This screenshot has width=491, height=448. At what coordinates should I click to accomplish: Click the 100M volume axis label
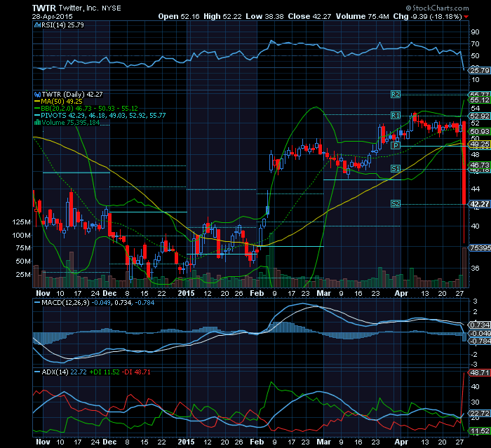coord(21,235)
